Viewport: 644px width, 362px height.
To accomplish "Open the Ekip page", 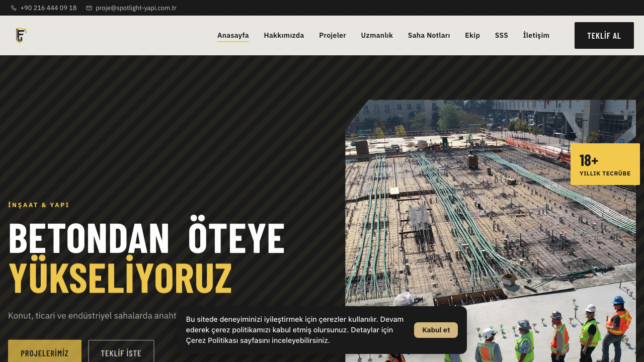I will pyautogui.click(x=472, y=35).
